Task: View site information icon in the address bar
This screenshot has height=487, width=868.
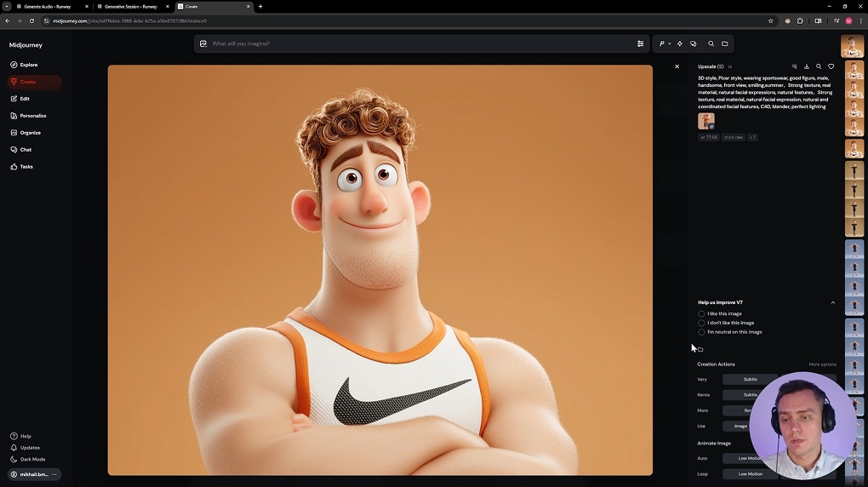Action: (x=47, y=21)
